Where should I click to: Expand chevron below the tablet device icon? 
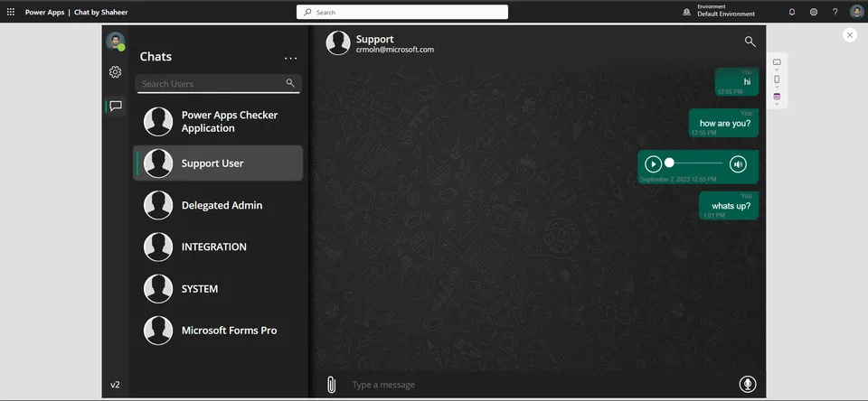point(777,70)
